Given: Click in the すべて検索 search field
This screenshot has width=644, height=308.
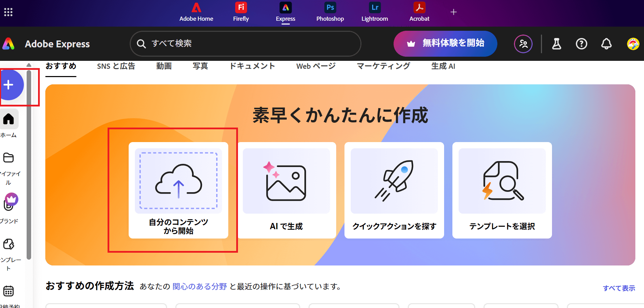Looking at the screenshot, I should point(246,44).
